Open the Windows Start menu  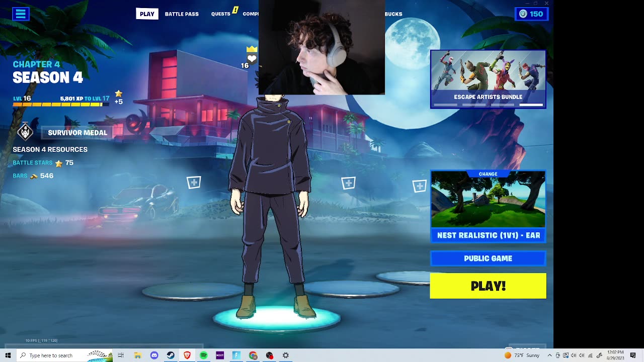click(8, 355)
